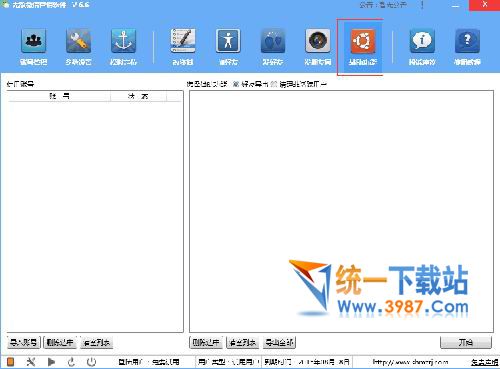Open the question mark help icon

pos(467,41)
